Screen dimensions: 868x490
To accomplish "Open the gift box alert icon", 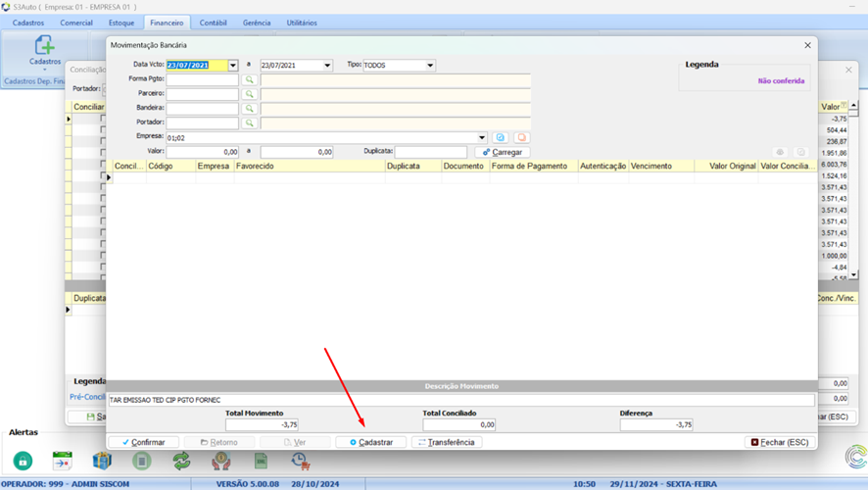I will [102, 461].
